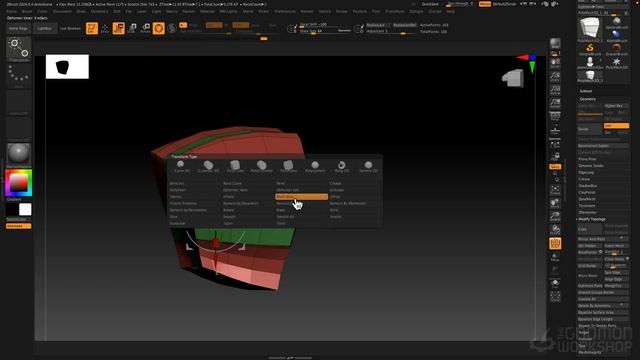Collapse the Modify Topology section
This screenshot has width=640, height=360.
pos(592,219)
